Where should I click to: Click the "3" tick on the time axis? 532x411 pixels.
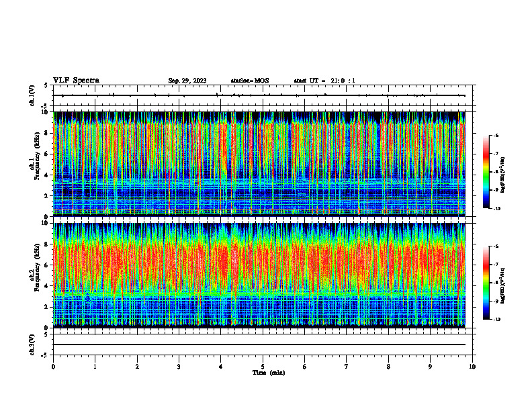tap(179, 367)
